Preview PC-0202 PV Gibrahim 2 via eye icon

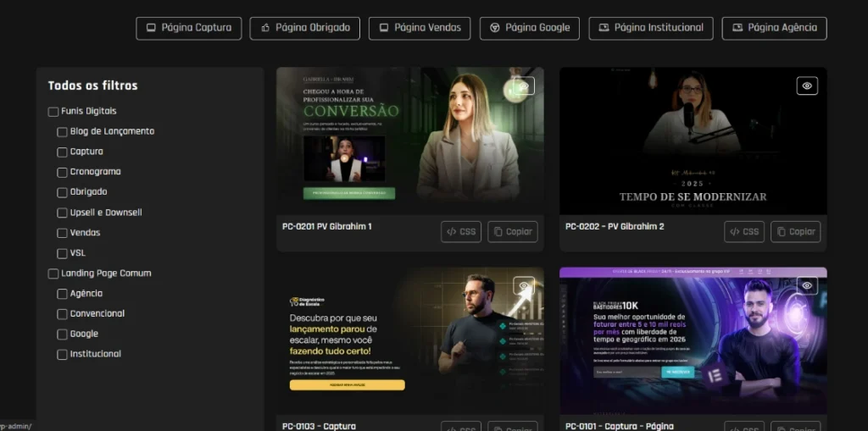[x=807, y=86]
